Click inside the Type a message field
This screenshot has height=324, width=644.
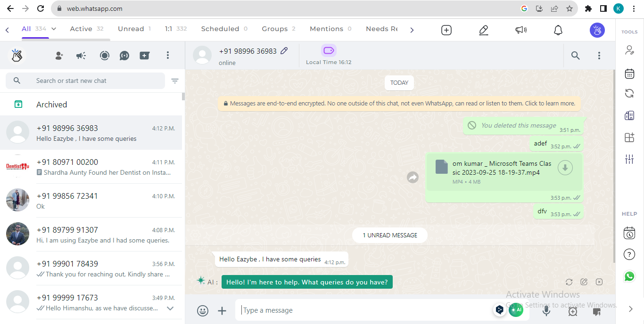[x=330, y=310]
